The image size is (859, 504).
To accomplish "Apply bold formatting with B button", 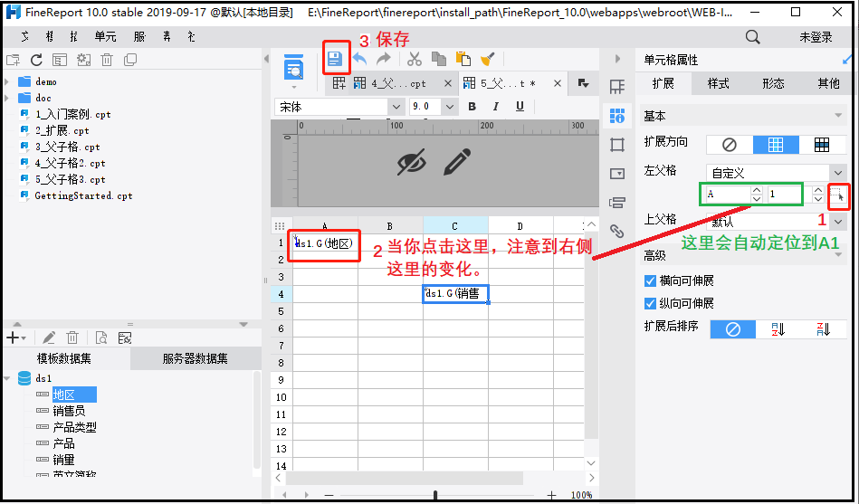I will click(x=472, y=107).
